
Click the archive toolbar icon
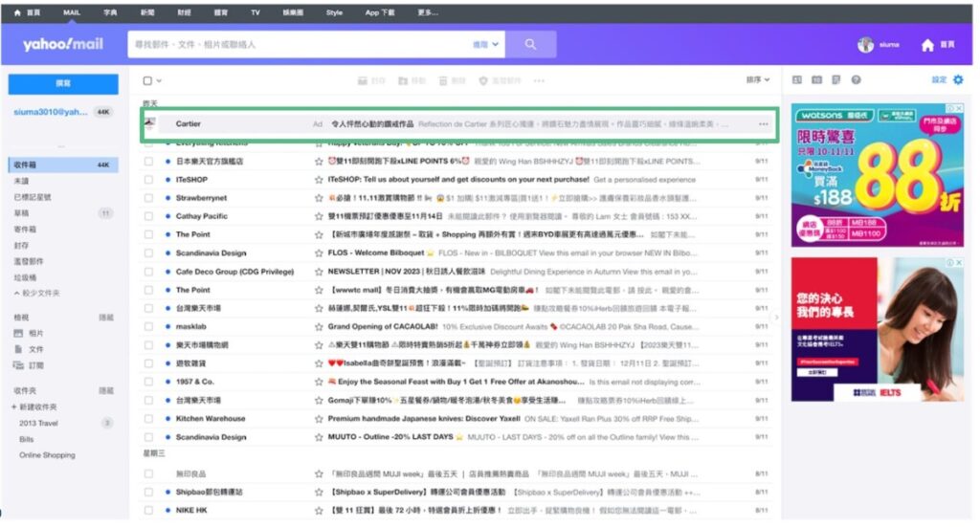pos(362,80)
